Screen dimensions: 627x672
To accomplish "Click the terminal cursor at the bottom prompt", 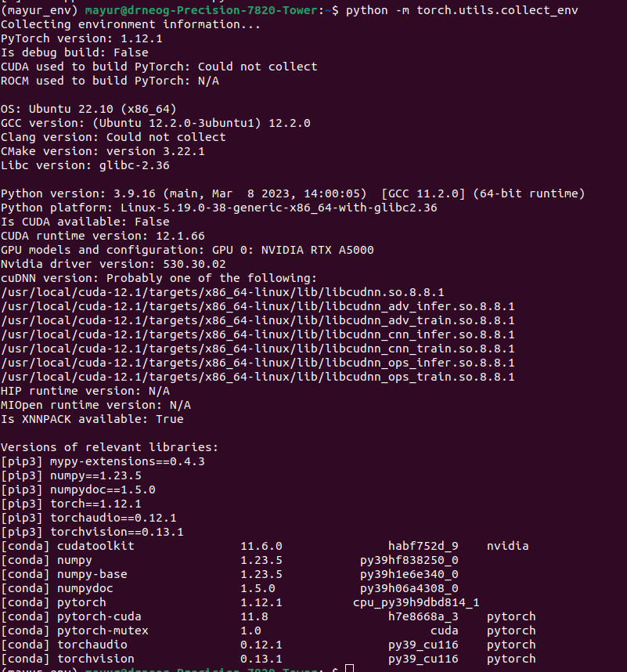I will pyautogui.click(x=349, y=669).
